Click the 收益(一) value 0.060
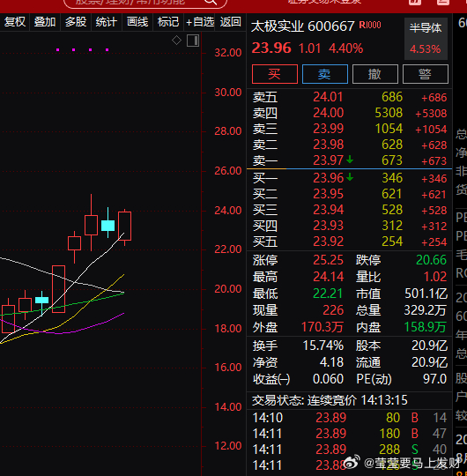 (328, 379)
